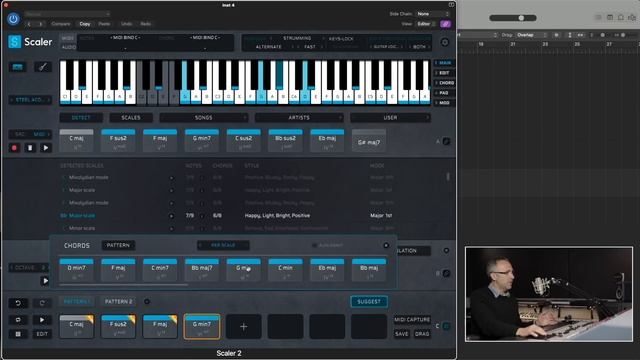This screenshot has width=640, height=360.
Task: Switch to CHORD side tab
Action: pos(444,83)
